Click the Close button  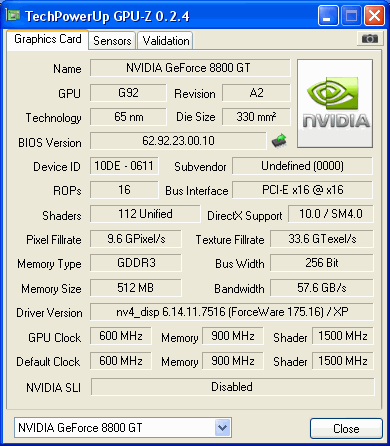click(x=346, y=428)
